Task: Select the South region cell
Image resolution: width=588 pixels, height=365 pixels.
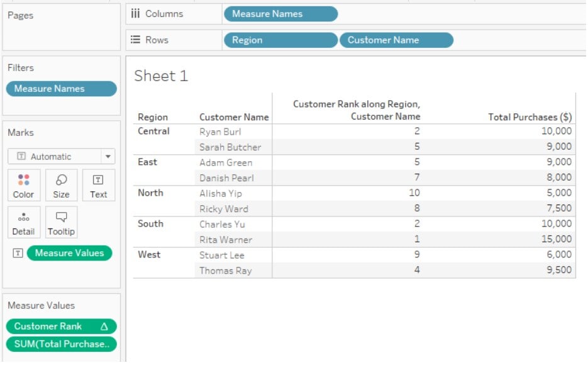Action: click(150, 224)
